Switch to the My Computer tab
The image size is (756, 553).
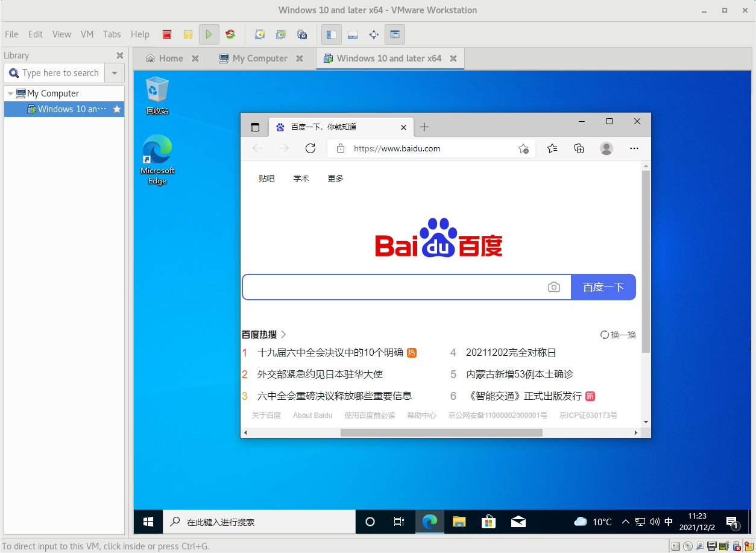[253, 58]
